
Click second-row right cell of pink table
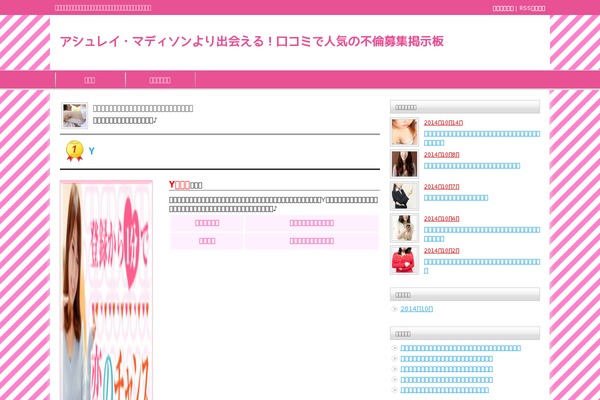[x=311, y=241]
